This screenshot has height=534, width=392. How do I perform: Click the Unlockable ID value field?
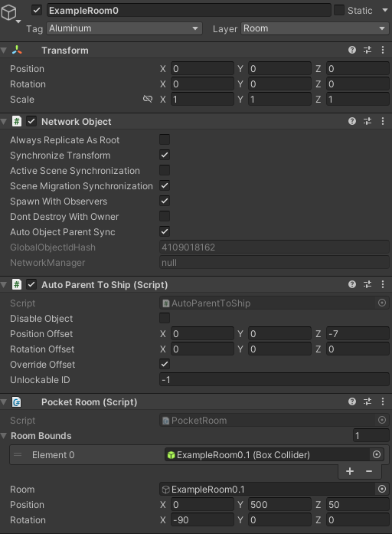[274, 379]
